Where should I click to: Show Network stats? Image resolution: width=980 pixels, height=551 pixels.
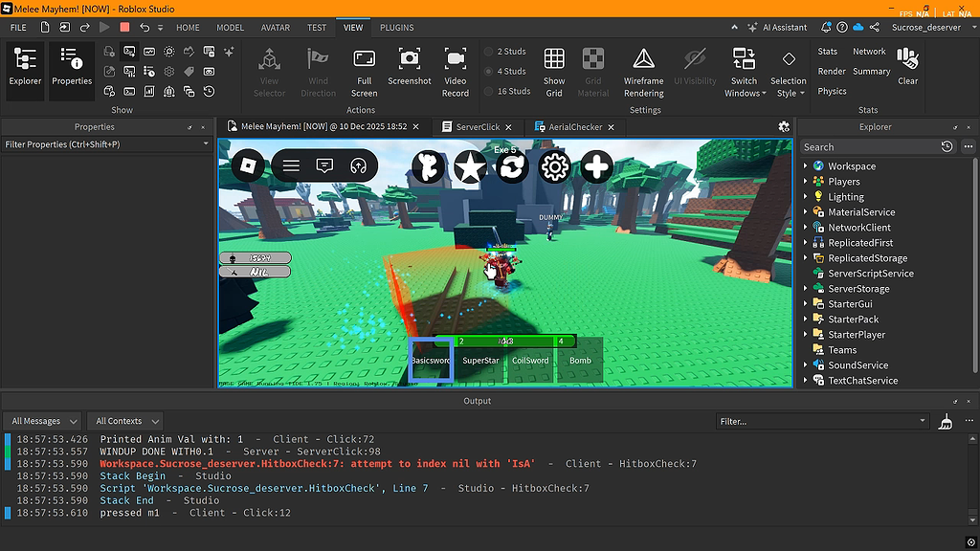point(869,51)
